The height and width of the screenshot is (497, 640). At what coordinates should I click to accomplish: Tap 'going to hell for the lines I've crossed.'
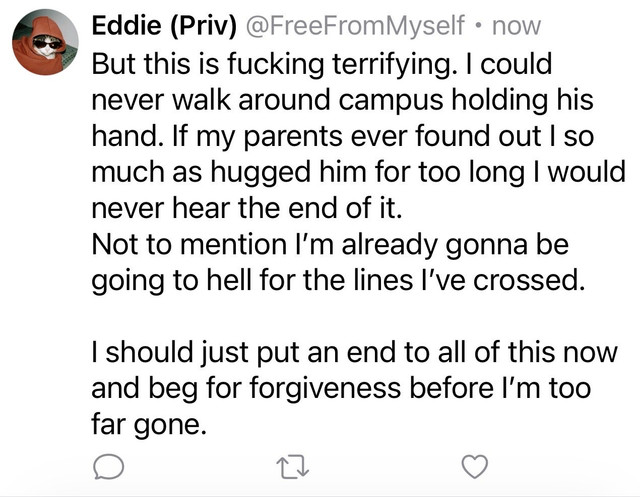pos(338,280)
